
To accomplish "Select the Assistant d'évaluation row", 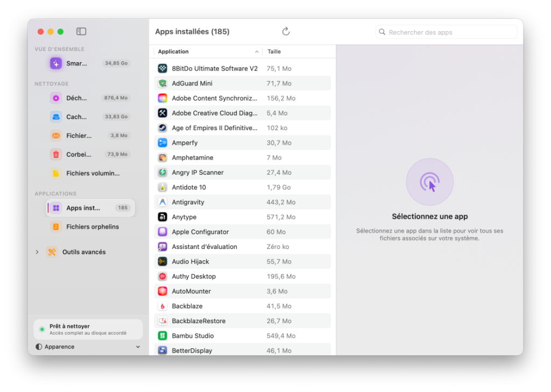I will tap(243, 247).
